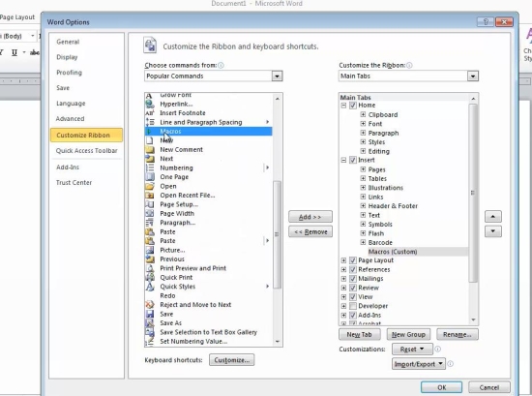The height and width of the screenshot is (396, 532).
Task: Click the Quick Styles command icon
Action: click(x=150, y=287)
